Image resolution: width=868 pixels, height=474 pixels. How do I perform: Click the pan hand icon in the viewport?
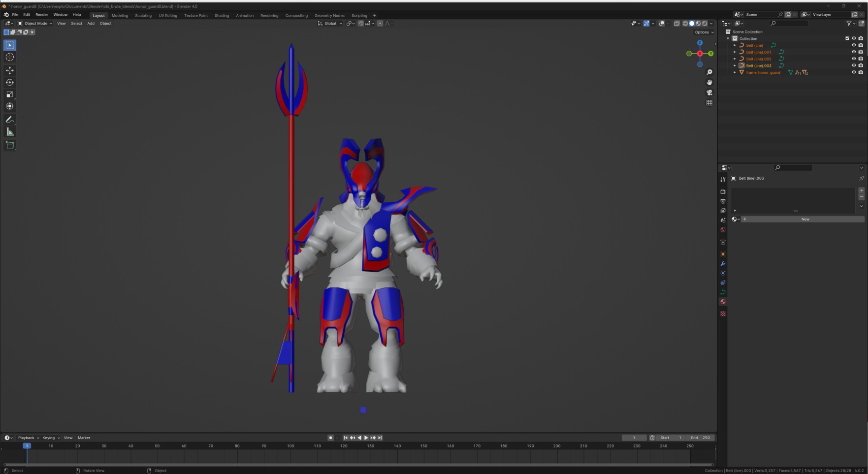coord(709,82)
